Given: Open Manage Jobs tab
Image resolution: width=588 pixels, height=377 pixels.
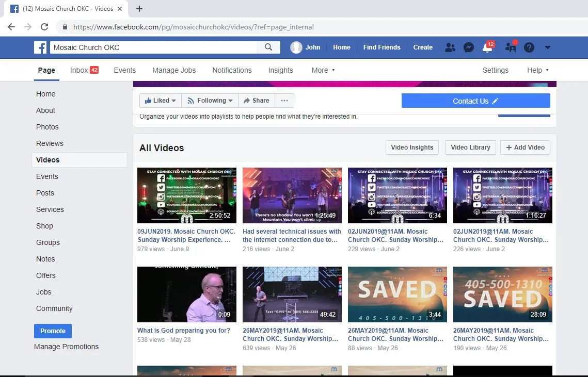Looking at the screenshot, I should (174, 70).
